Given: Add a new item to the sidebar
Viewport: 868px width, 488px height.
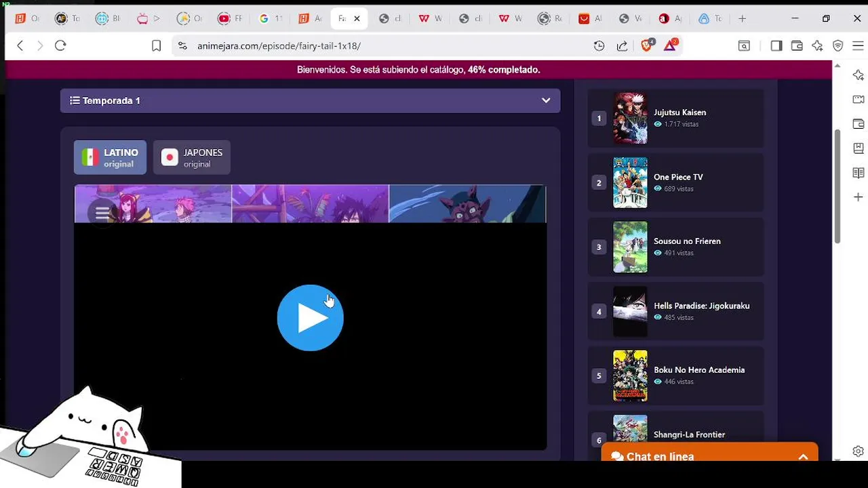Looking at the screenshot, I should pyautogui.click(x=859, y=197).
